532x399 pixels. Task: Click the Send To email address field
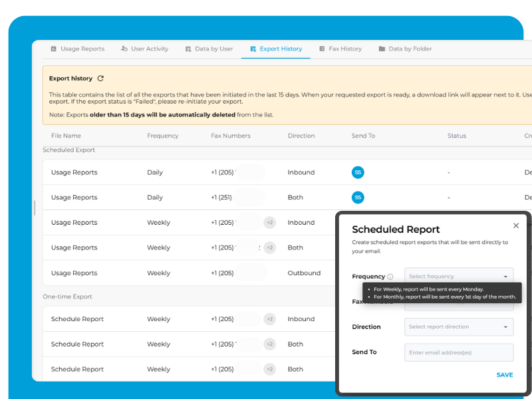[x=459, y=352]
